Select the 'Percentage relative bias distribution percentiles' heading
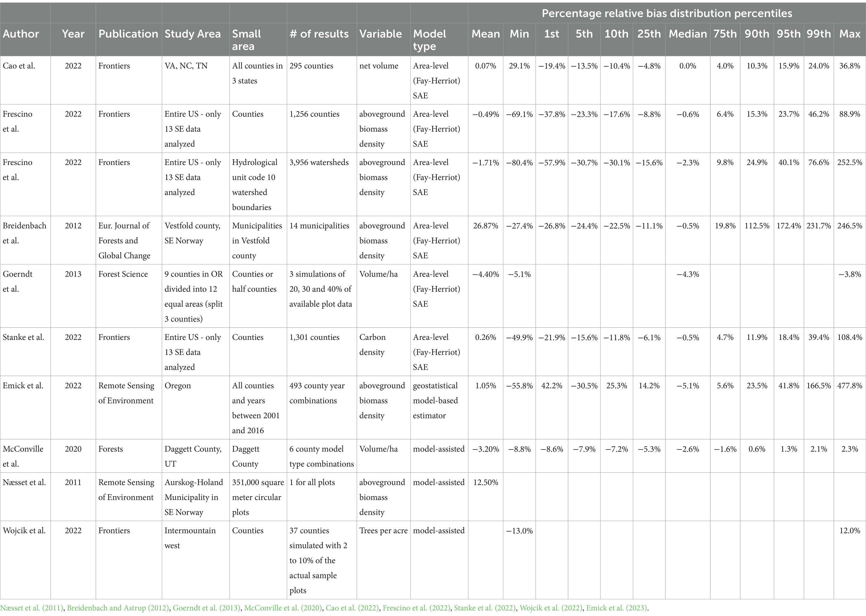Screen dimensions: 866x616 pyautogui.click(x=667, y=13)
